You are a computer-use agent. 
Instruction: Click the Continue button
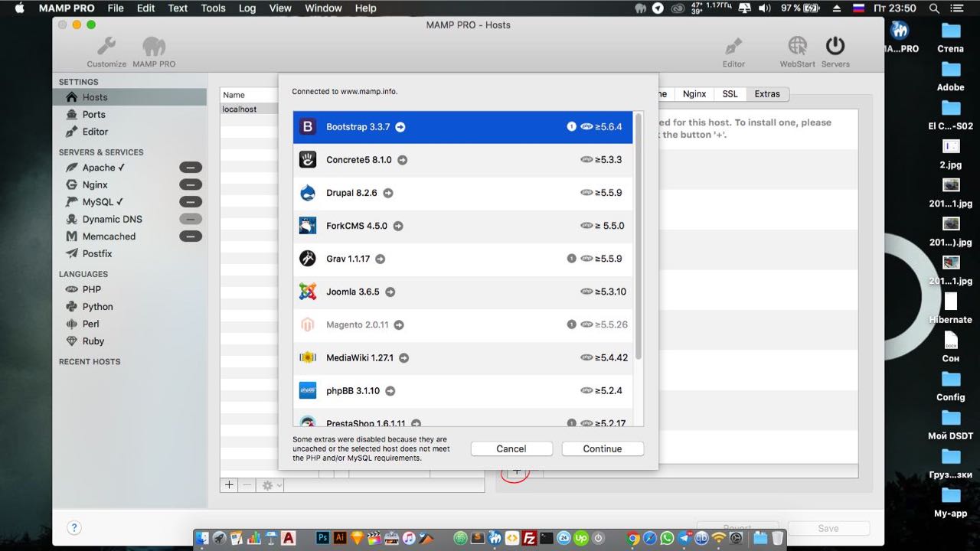(603, 449)
